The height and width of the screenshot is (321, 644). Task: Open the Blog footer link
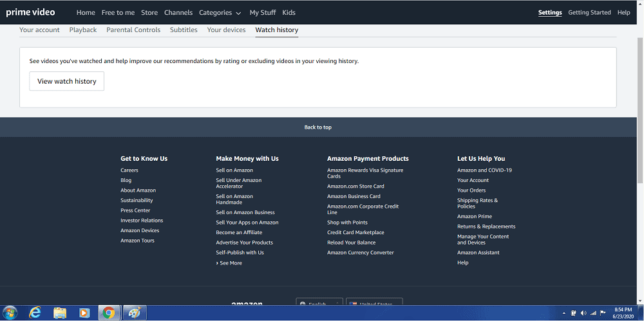[126, 180]
